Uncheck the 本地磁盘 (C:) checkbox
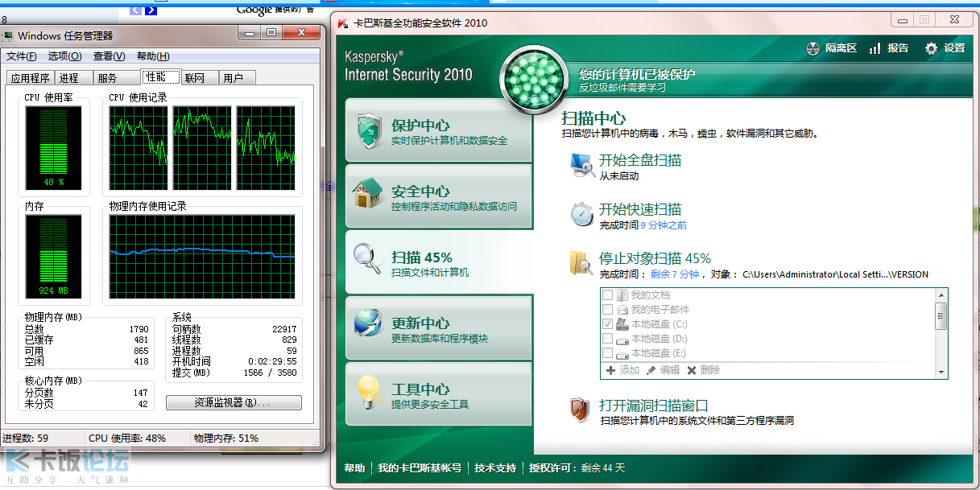The height and width of the screenshot is (490, 980). 607,324
